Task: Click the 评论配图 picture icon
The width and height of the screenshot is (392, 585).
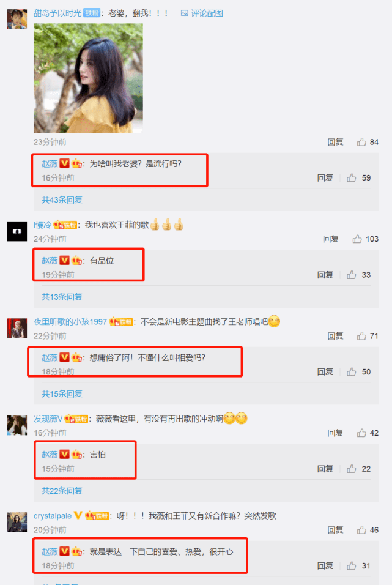Action: click(184, 13)
